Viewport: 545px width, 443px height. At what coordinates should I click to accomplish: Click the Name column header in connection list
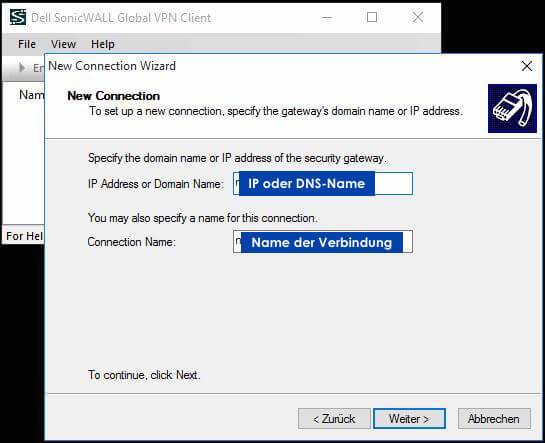[31, 95]
